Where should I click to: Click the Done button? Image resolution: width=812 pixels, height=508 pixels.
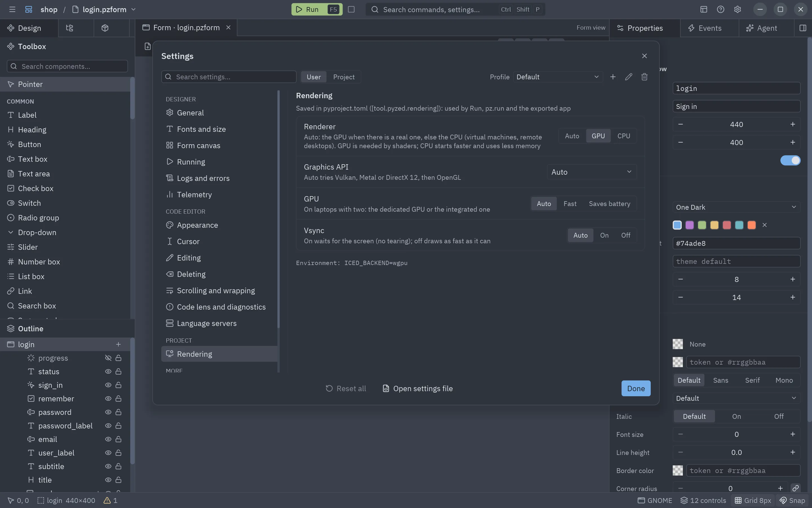pos(636,388)
